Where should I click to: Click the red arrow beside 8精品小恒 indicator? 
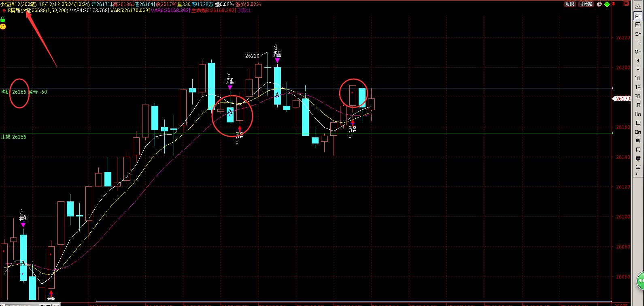click(x=4, y=10)
